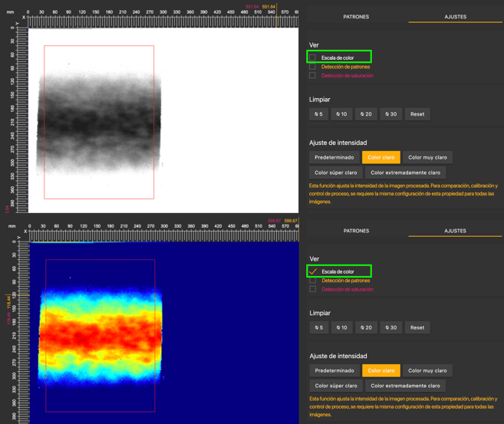
Task: Select Predeterminado intensity in bottom panel
Action: [x=334, y=370]
